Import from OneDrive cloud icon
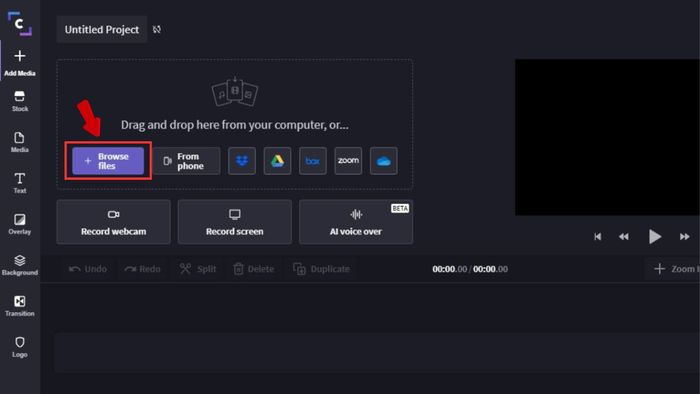This screenshot has height=394, width=700. click(383, 161)
